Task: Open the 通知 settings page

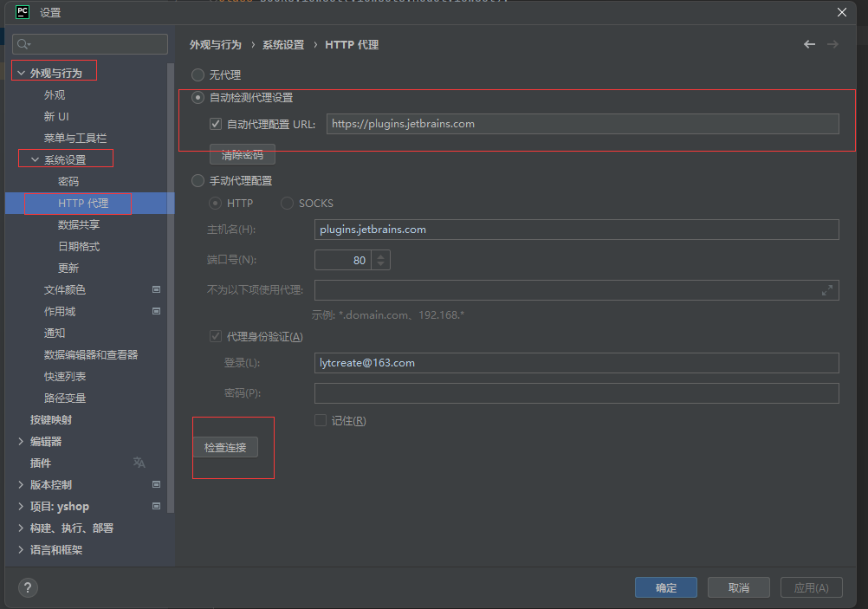Action: (55, 333)
